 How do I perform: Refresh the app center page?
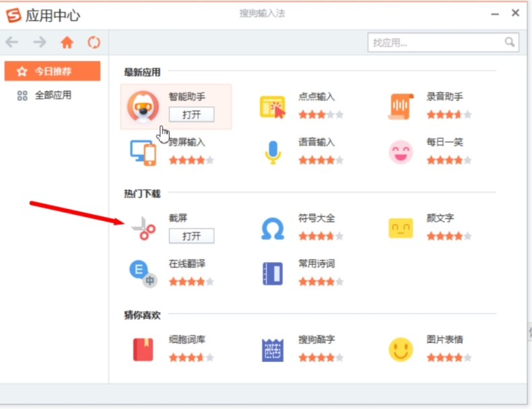pyautogui.click(x=94, y=42)
